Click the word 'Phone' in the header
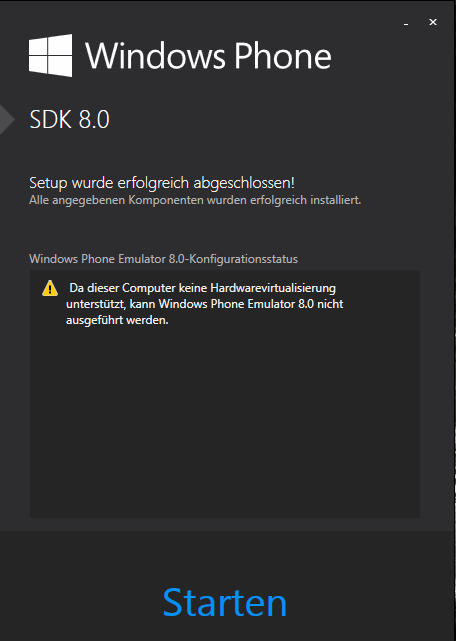This screenshot has width=456, height=641. 283,56
